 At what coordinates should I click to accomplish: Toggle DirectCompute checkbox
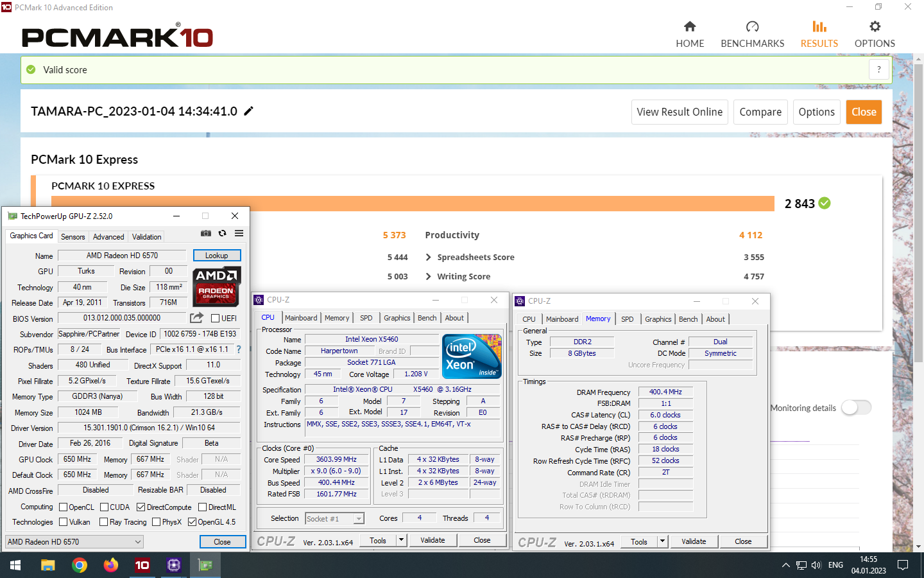141,507
